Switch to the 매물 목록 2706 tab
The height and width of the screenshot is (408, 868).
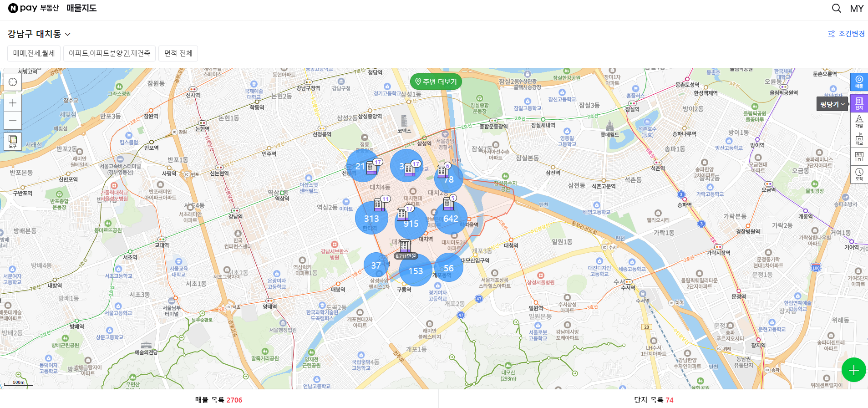(x=218, y=400)
